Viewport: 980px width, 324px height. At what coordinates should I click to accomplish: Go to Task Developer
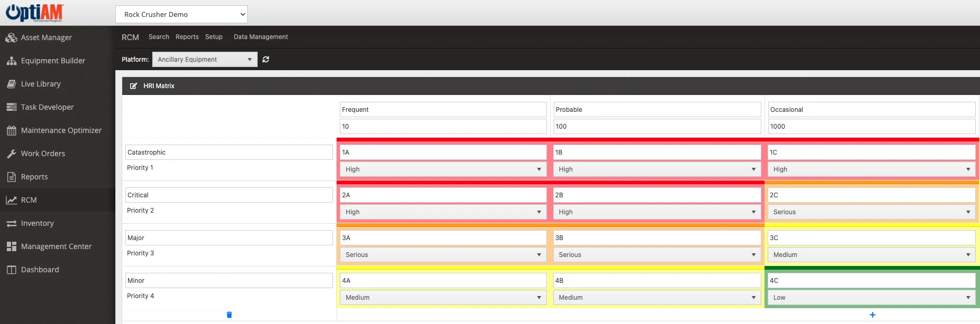[x=47, y=107]
